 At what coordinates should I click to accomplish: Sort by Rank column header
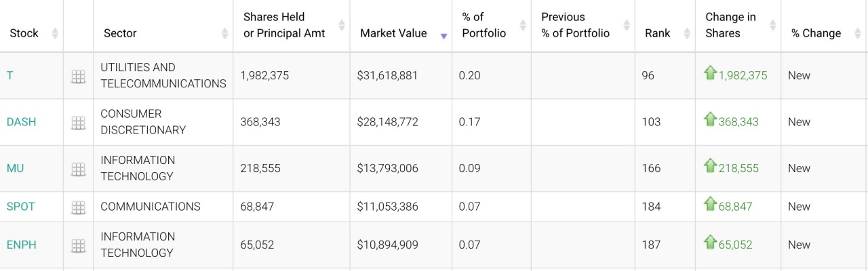657,33
